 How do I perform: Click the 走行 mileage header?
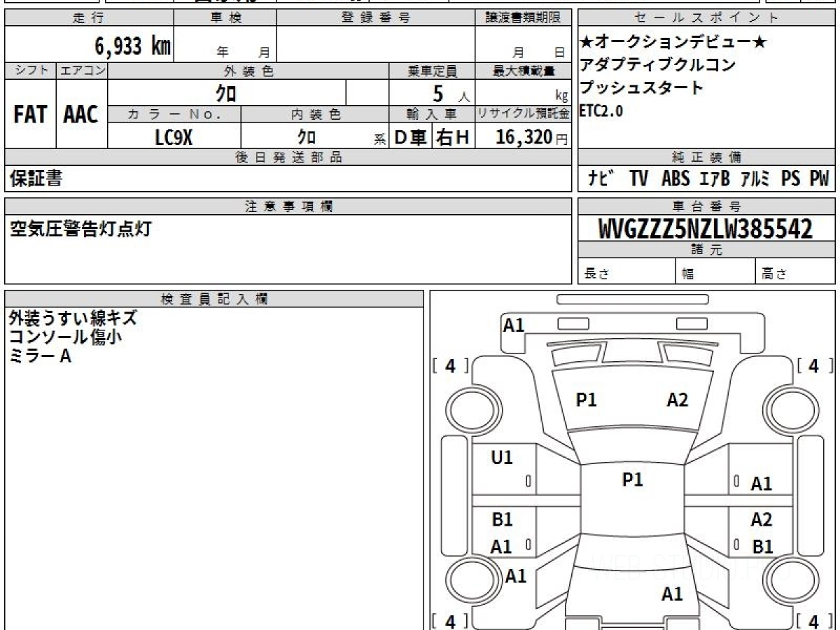point(88,18)
